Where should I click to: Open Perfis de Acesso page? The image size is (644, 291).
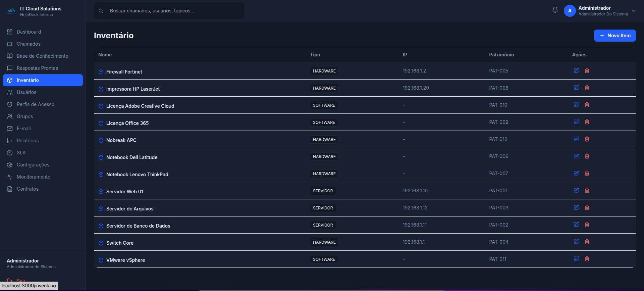43,104
